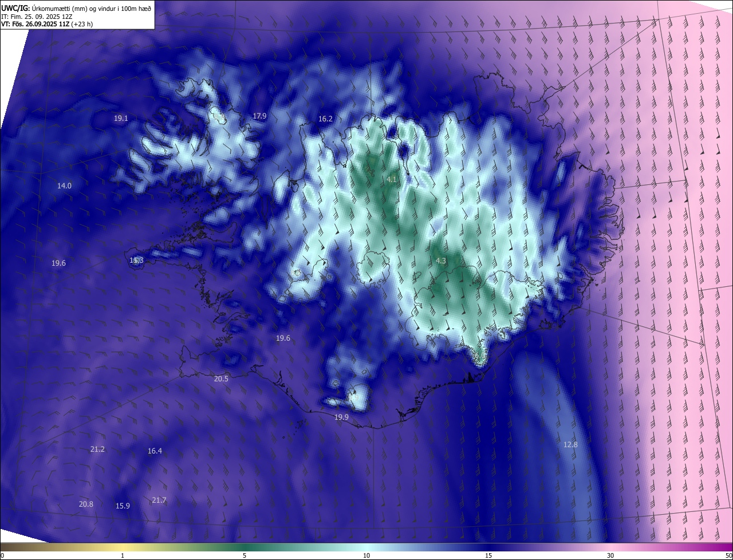Click the '0' tick on the color scale
This screenshot has height=560, width=733.
2,556
